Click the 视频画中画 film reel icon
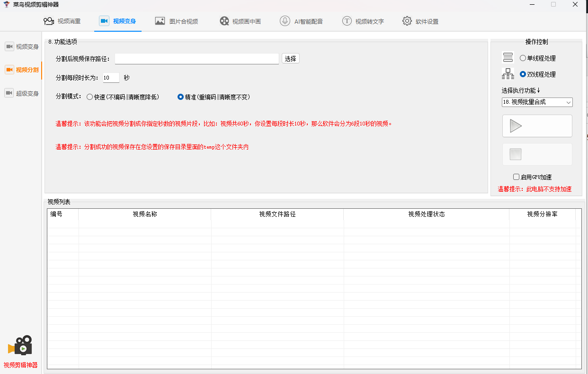This screenshot has height=374, width=588. (224, 21)
